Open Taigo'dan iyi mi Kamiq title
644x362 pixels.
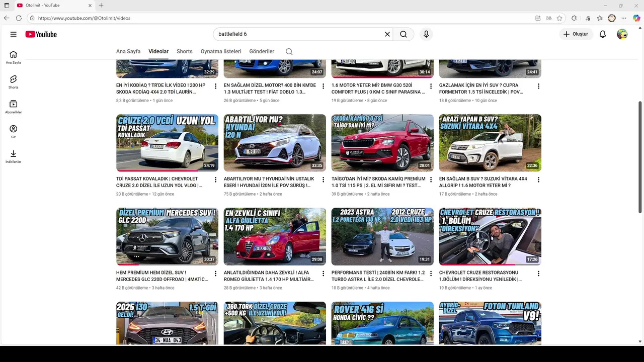point(378,182)
